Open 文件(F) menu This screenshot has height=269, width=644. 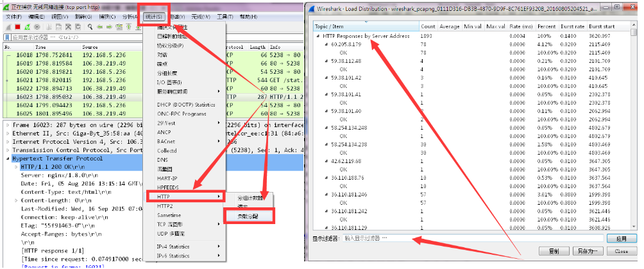(13, 17)
